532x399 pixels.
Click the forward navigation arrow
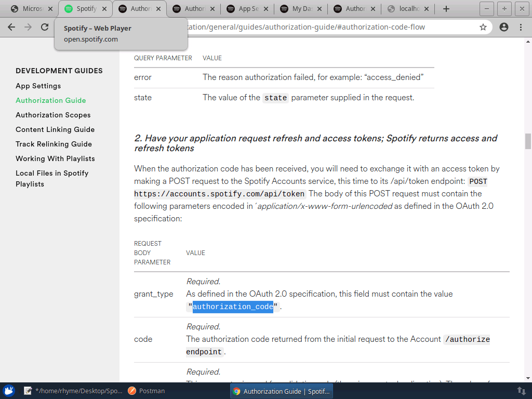coord(28,27)
